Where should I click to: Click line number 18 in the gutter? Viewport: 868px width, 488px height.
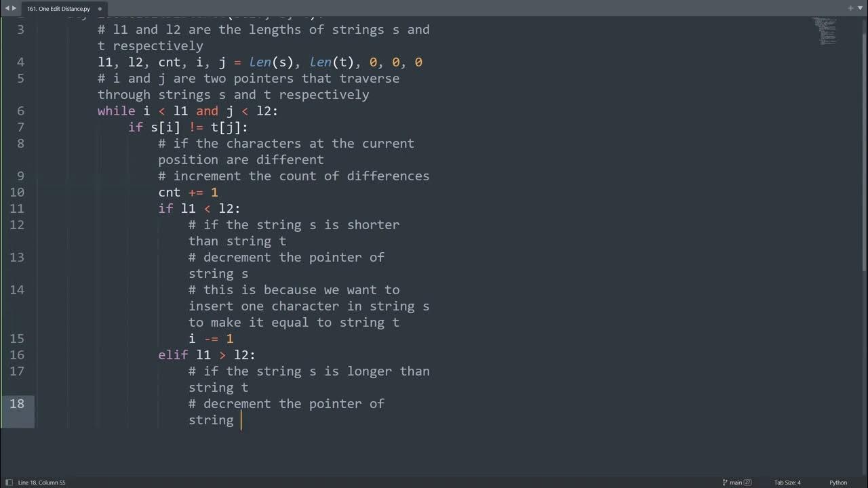(x=17, y=403)
